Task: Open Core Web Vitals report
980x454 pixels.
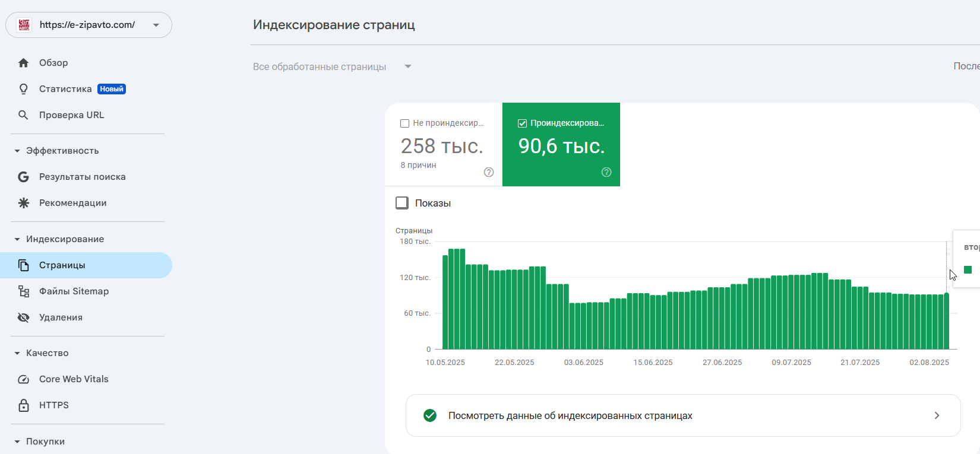Action: (x=86, y=379)
